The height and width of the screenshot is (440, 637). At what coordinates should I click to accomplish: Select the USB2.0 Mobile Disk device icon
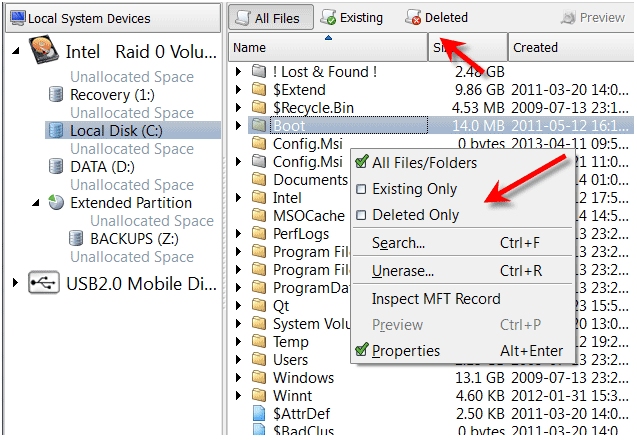(44, 282)
